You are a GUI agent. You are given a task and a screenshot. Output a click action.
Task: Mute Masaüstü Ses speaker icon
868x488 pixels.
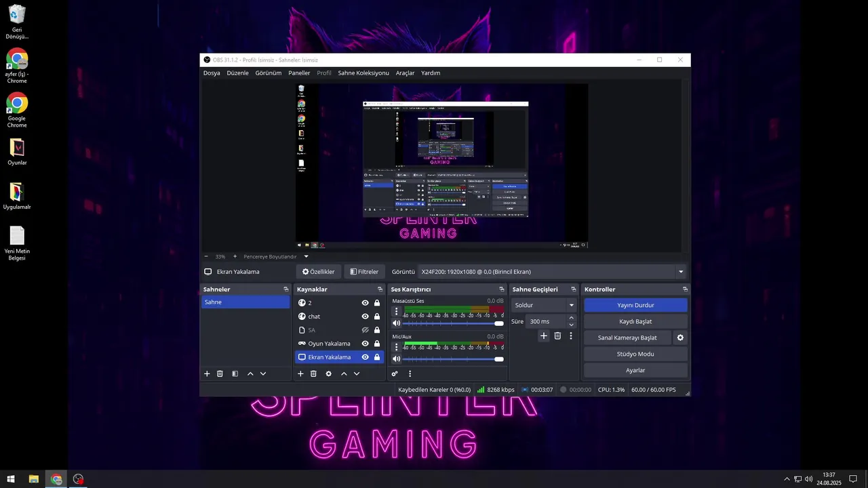click(x=396, y=323)
